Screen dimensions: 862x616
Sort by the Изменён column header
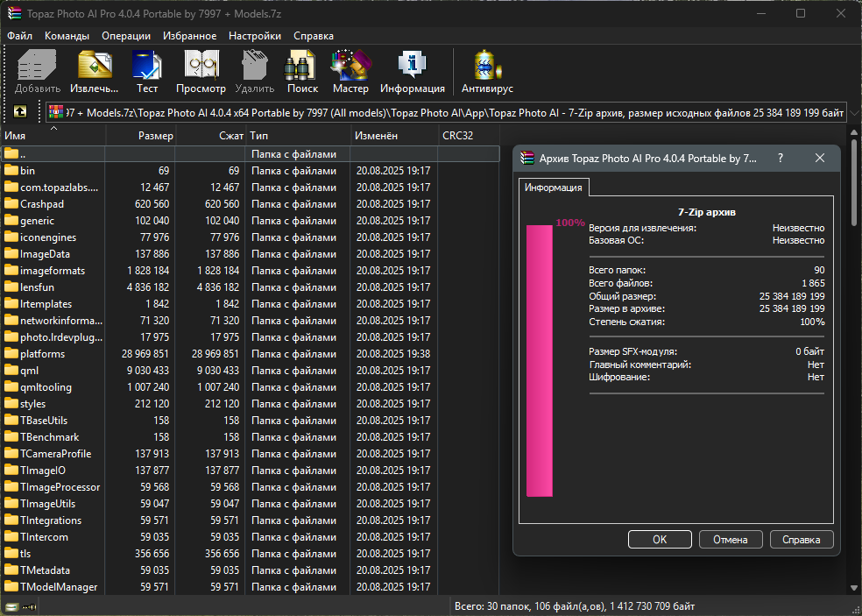pyautogui.click(x=394, y=135)
